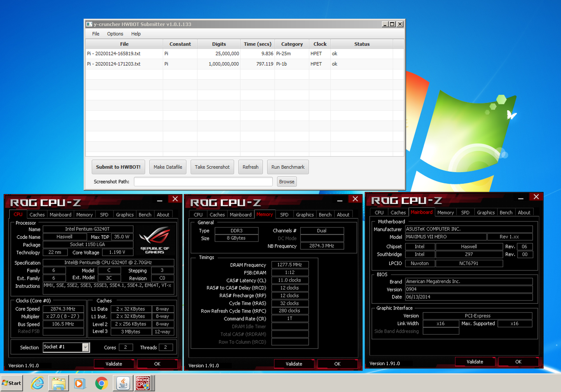Click the Make Datafile button
The width and height of the screenshot is (561, 392).
tap(168, 167)
